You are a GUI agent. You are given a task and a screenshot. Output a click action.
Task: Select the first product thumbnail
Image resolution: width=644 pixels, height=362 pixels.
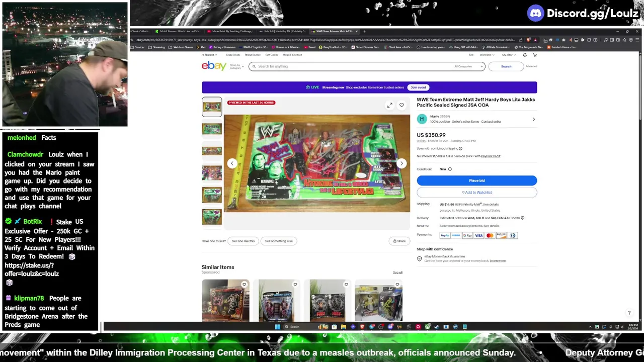(212, 107)
